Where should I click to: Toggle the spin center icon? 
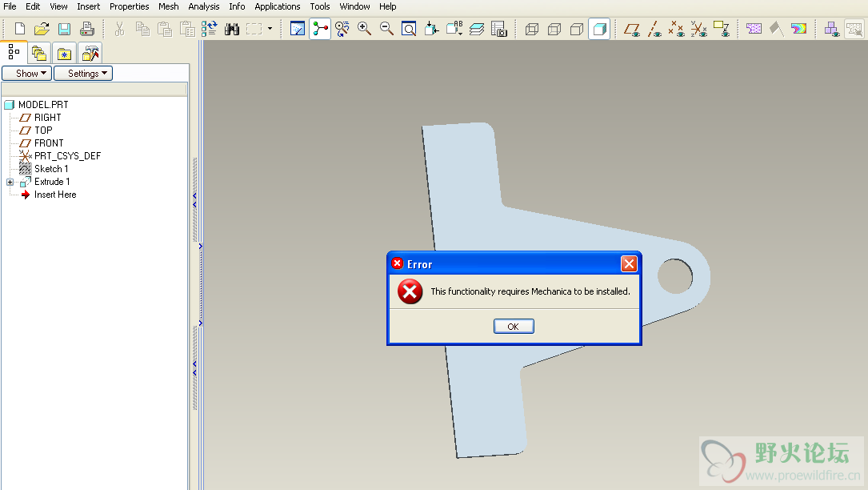320,29
